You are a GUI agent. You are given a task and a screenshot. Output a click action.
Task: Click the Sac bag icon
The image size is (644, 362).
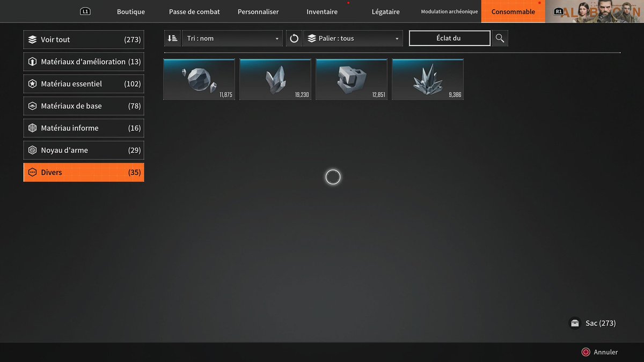pos(575,323)
